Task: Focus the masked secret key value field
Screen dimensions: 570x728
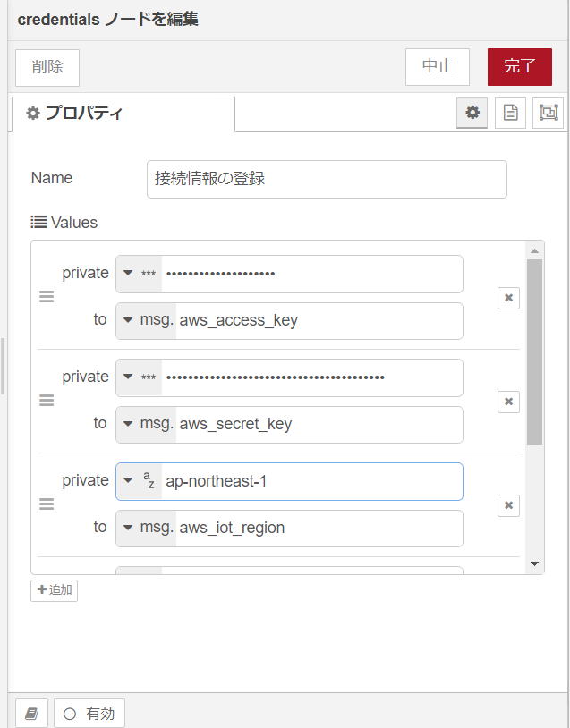Action: (x=311, y=377)
